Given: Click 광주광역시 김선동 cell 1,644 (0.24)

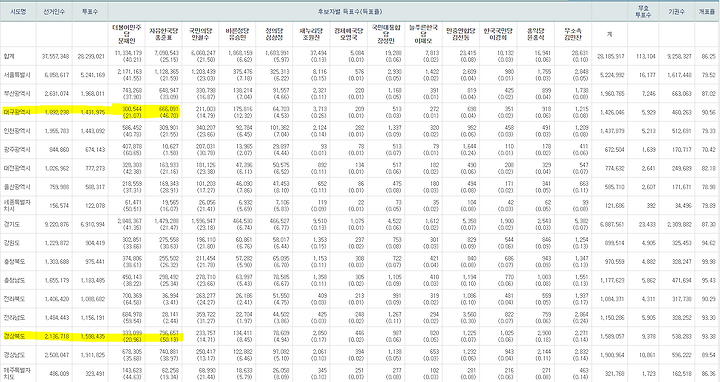Looking at the screenshot, I should (x=469, y=149).
